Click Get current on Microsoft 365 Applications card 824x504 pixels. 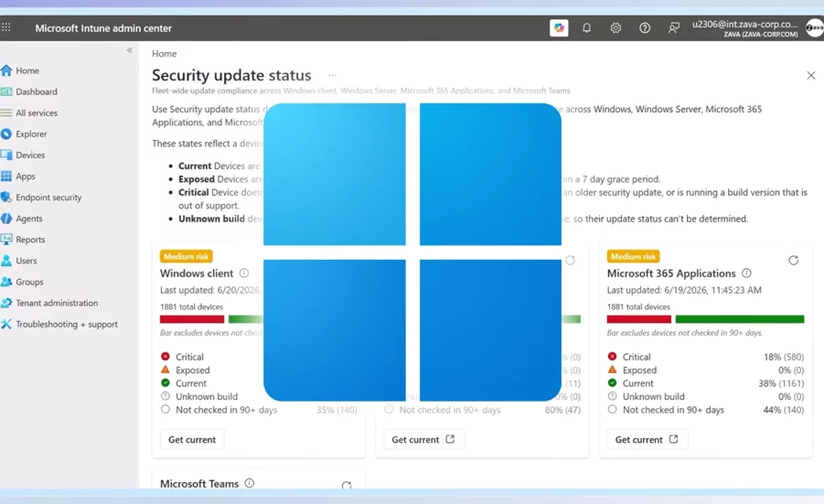click(647, 439)
